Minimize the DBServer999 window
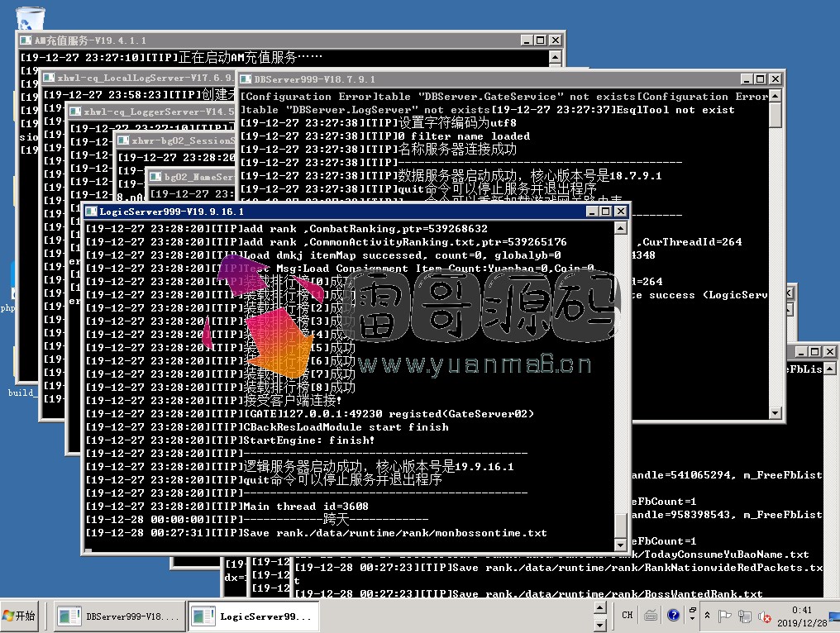This screenshot has width=840, height=633. pyautogui.click(x=747, y=79)
